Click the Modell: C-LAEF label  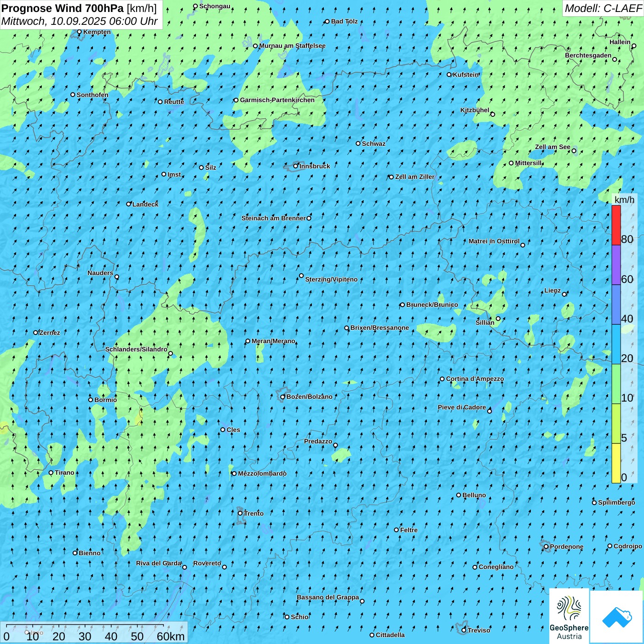[x=603, y=8]
